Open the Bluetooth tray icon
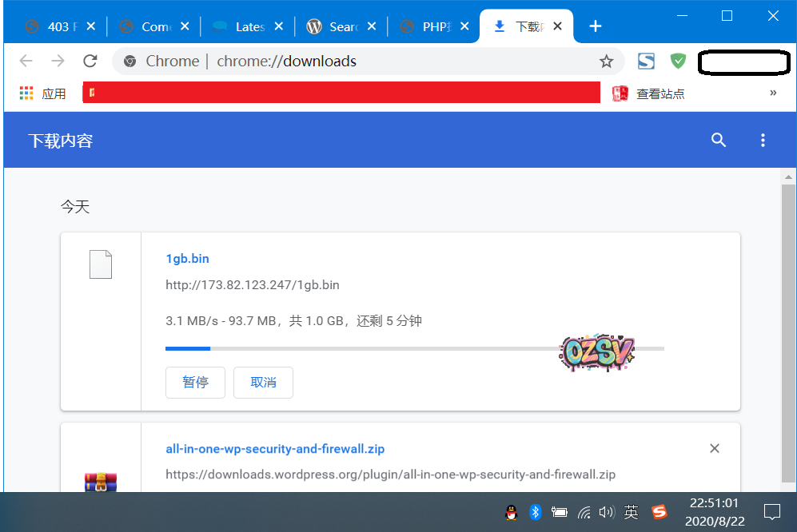The image size is (797, 532). [x=536, y=512]
